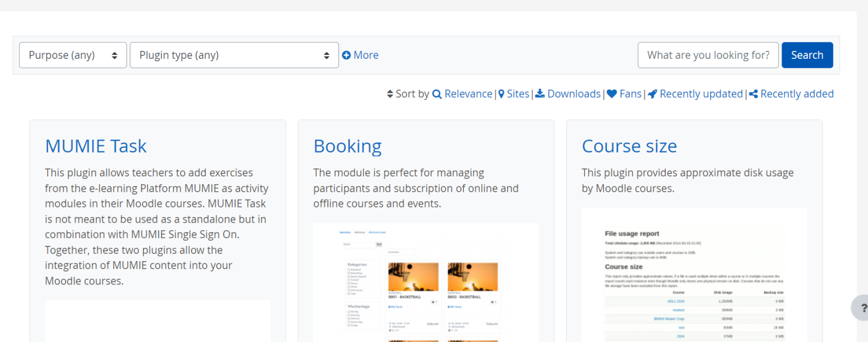
Task: Open the MUMIE Task plugin title
Action: (x=96, y=146)
